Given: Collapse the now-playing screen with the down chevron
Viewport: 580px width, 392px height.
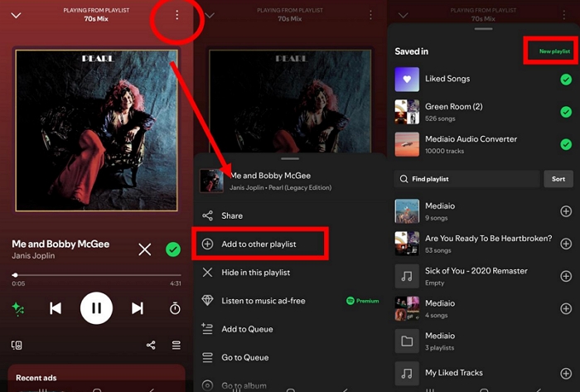Looking at the screenshot, I should click(x=16, y=15).
